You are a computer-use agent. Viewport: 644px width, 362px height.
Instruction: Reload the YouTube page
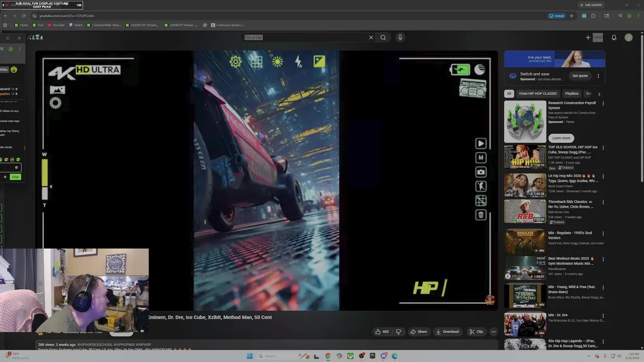pos(23,16)
